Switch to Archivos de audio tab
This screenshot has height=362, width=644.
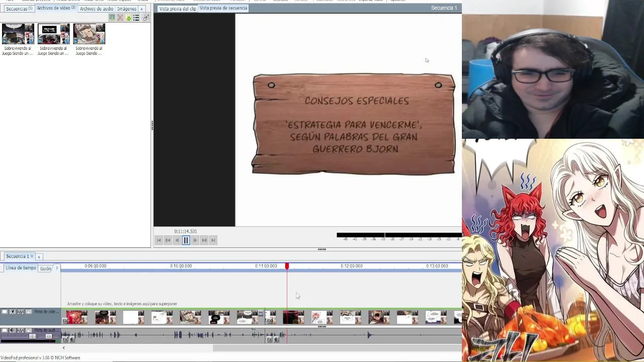tap(96, 9)
